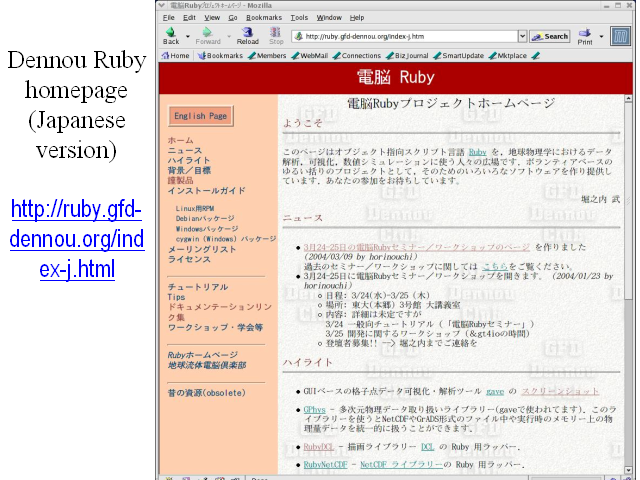Open the File menu
This screenshot has width=640, height=480.
point(169,18)
